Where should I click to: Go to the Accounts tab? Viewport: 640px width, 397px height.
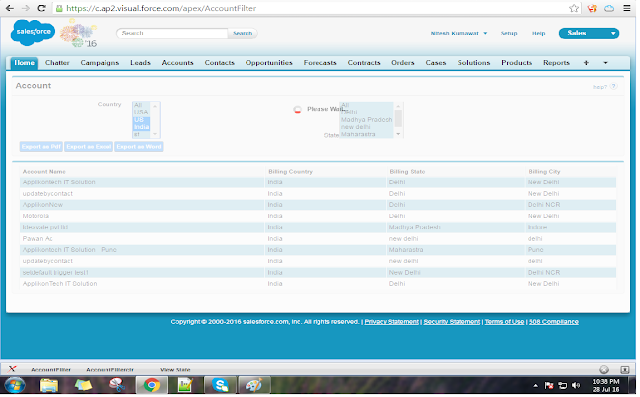point(177,62)
